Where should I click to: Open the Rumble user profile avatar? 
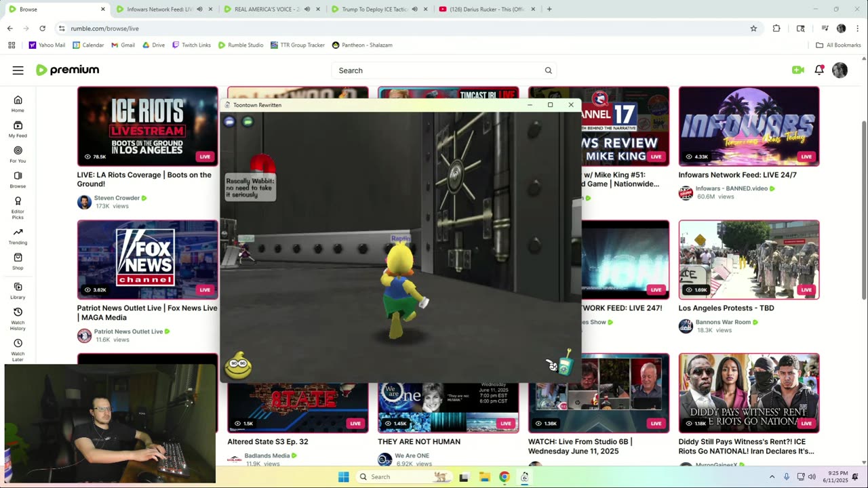(840, 70)
